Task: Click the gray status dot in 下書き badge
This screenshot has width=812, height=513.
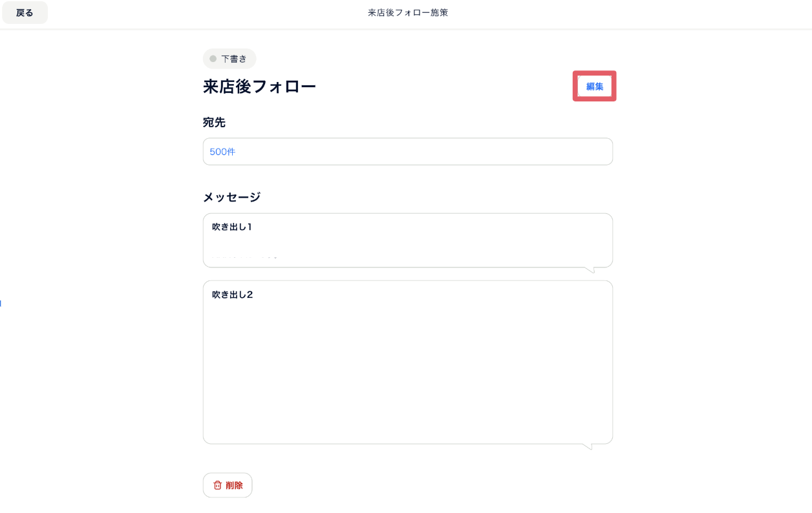Action: [213, 59]
